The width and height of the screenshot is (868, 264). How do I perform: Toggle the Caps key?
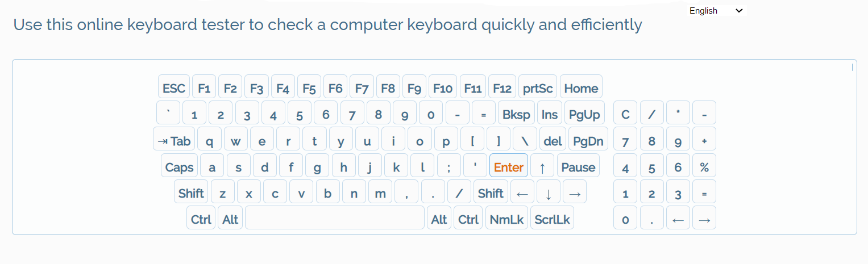click(x=179, y=167)
